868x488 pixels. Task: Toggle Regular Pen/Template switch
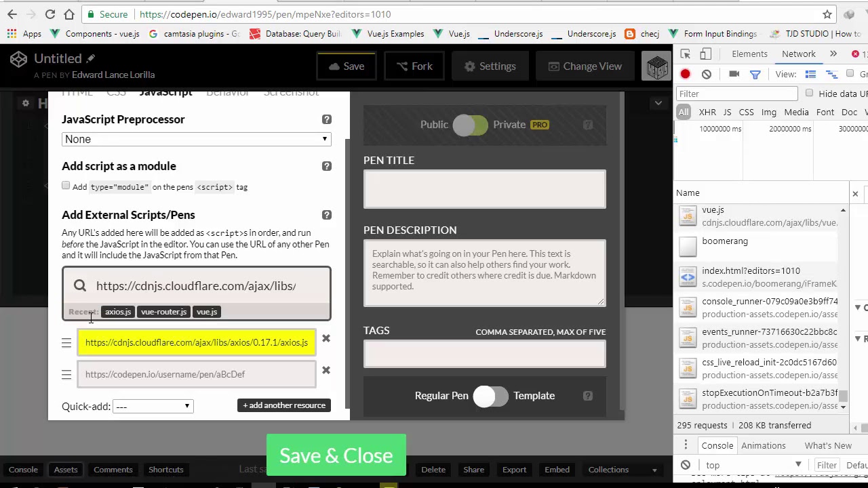(x=490, y=396)
